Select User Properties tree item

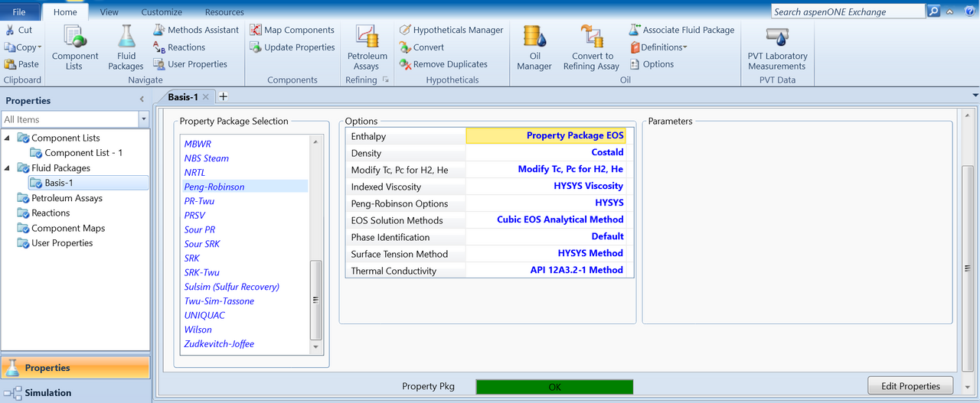[56, 243]
